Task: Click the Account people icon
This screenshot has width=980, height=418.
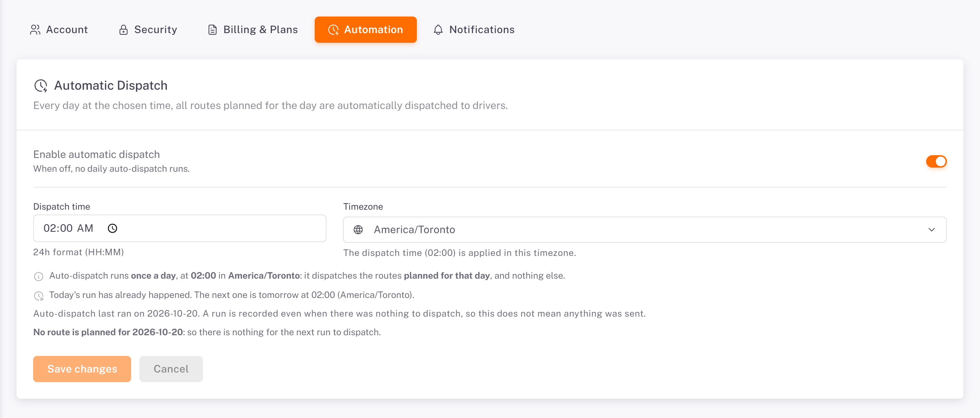Action: pos(35,30)
